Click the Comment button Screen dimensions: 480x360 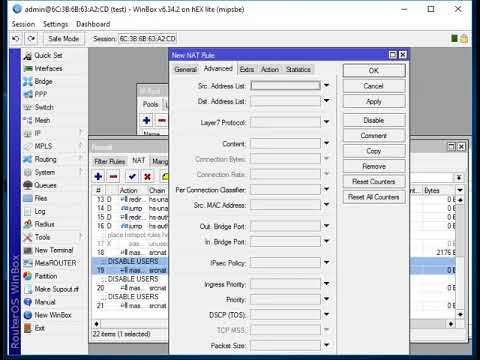coord(374,135)
